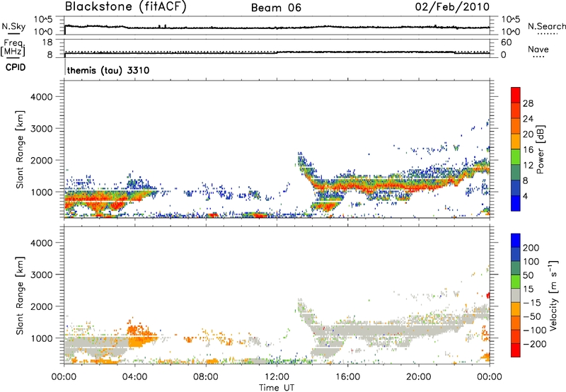Pick the red swatch above 28 dB

tap(516, 95)
